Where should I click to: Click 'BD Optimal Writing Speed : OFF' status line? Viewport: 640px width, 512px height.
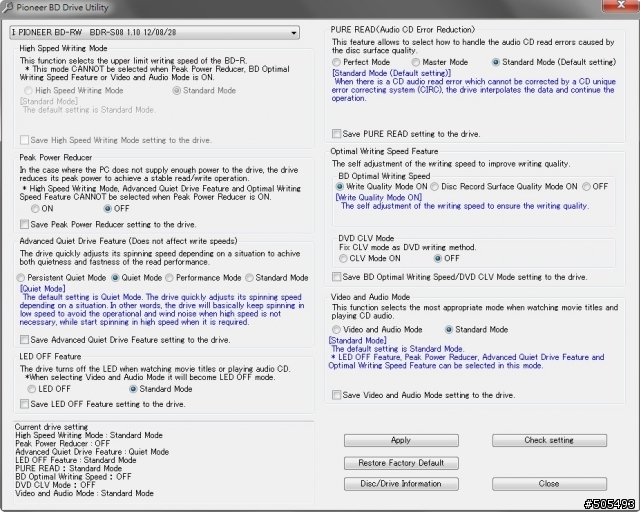[x=73, y=476]
